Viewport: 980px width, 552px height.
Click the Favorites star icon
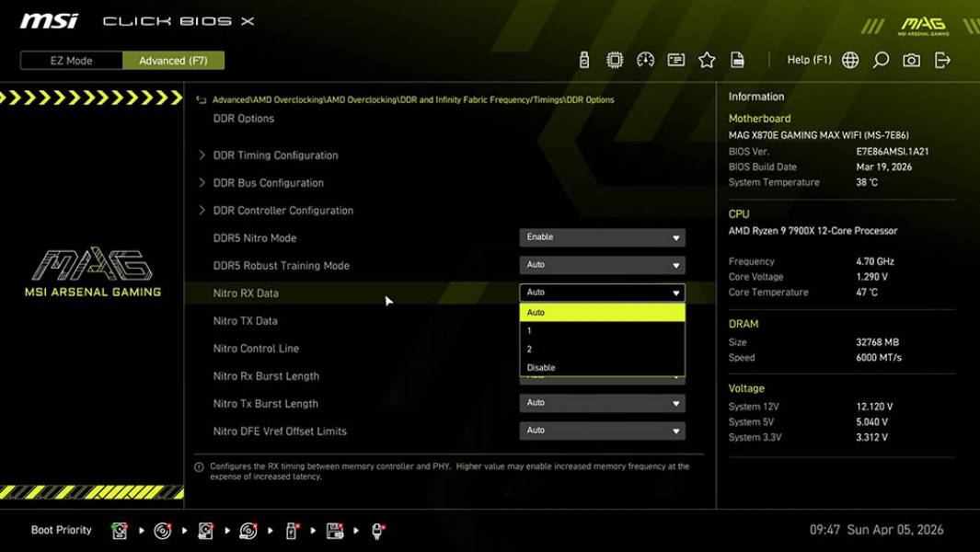(707, 59)
